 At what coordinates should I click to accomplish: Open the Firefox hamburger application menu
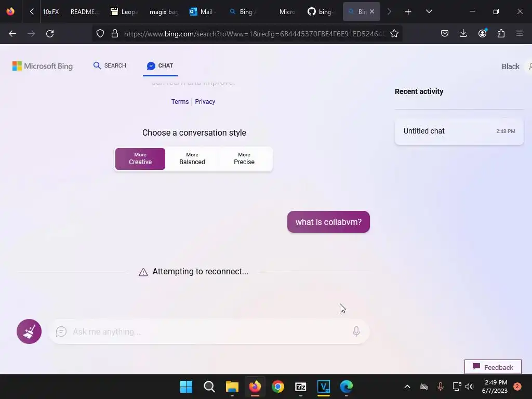[520, 34]
